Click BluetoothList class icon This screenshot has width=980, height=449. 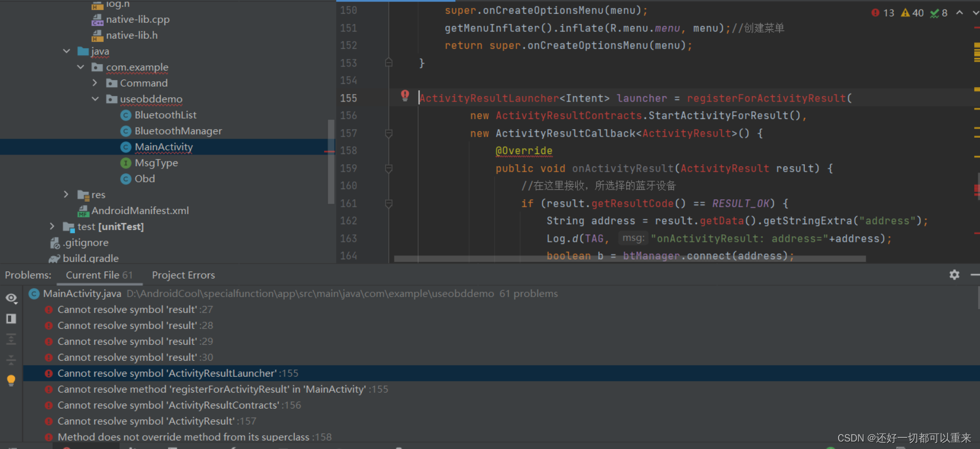click(126, 115)
